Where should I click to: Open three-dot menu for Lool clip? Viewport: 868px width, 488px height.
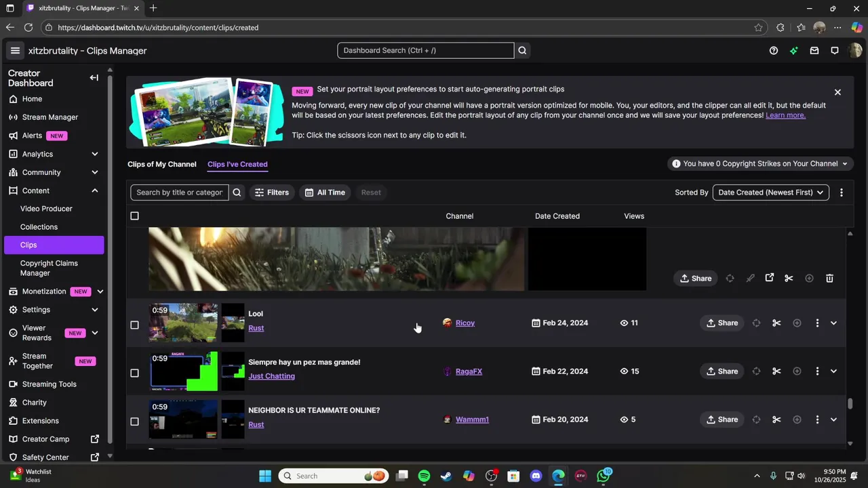coord(817,323)
